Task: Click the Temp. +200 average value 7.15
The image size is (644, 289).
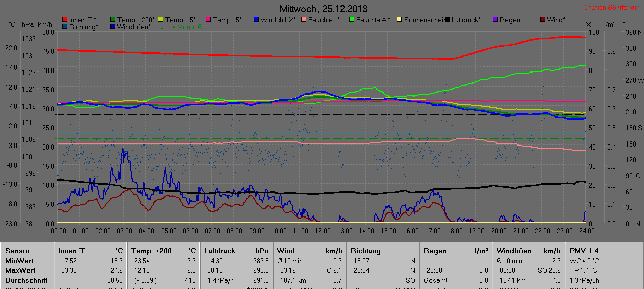Action: click(x=190, y=280)
